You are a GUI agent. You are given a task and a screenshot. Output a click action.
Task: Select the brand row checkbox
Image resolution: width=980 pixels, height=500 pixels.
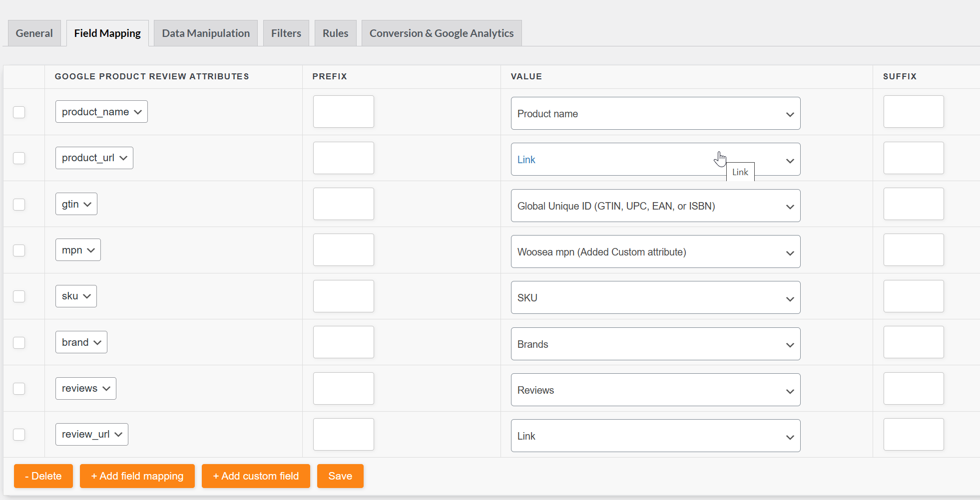(19, 343)
